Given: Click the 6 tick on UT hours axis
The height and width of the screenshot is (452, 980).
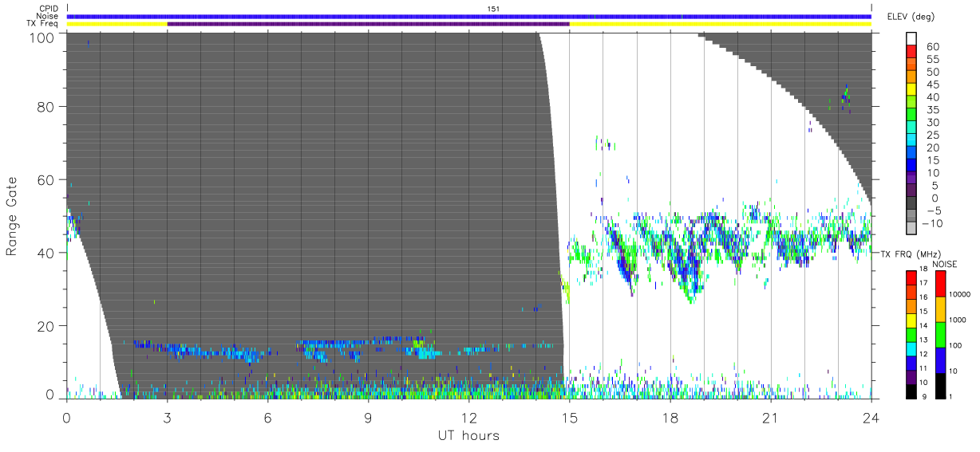Looking at the screenshot, I should coord(267,416).
